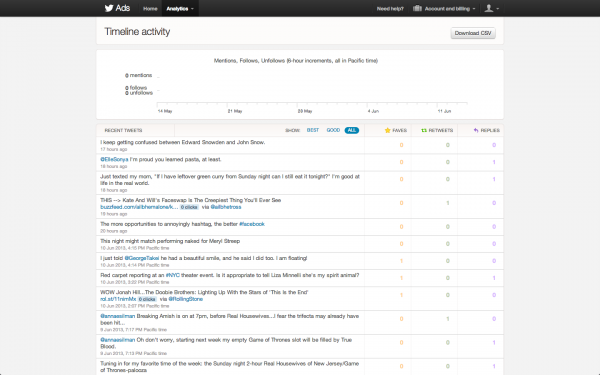Click the Real Housewives of New Jersey tweet
600x375 pixels.
230,367
